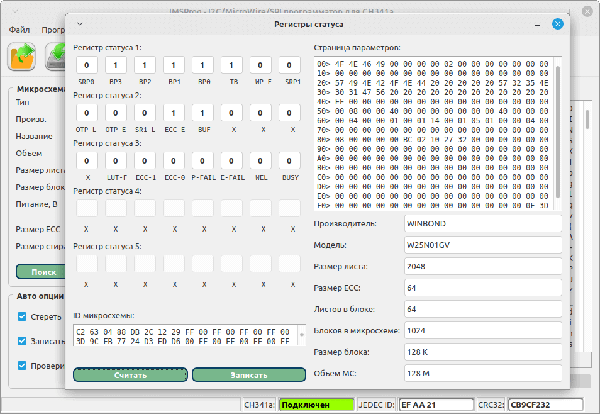Open the Програ… menu next to Файл

pos(52,30)
